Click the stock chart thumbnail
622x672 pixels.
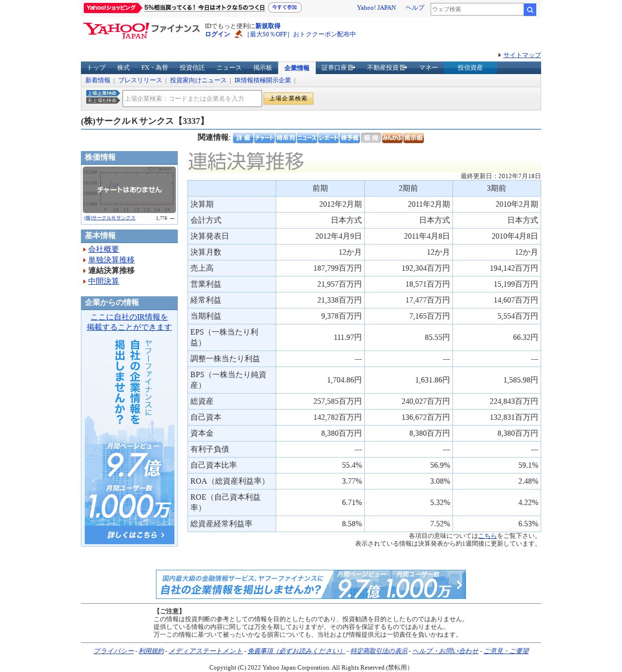click(129, 190)
